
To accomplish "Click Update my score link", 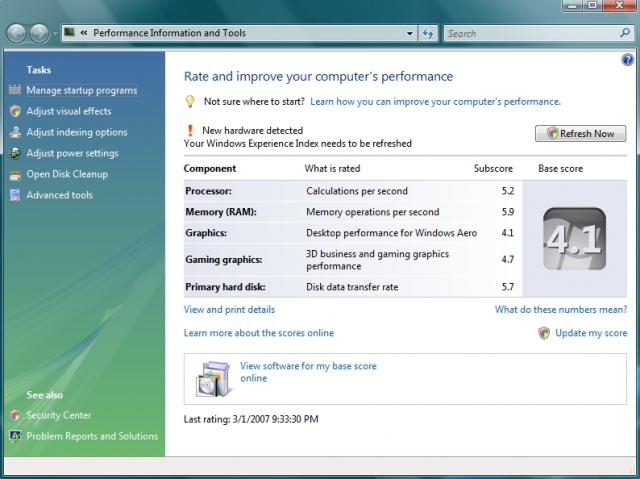I will tap(591, 333).
